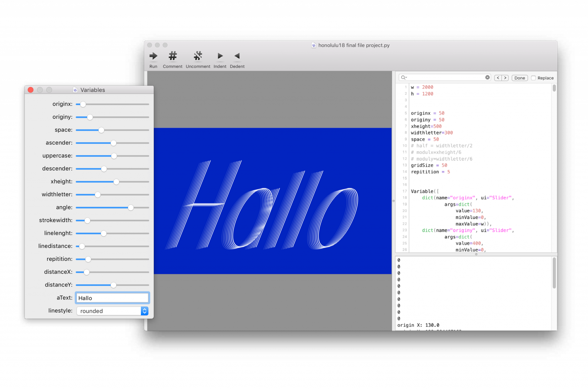Adjust the distanceX slider

[112, 272]
